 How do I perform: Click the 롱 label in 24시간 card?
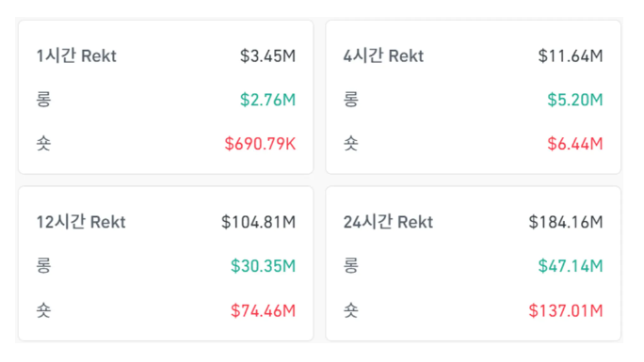[x=351, y=266]
